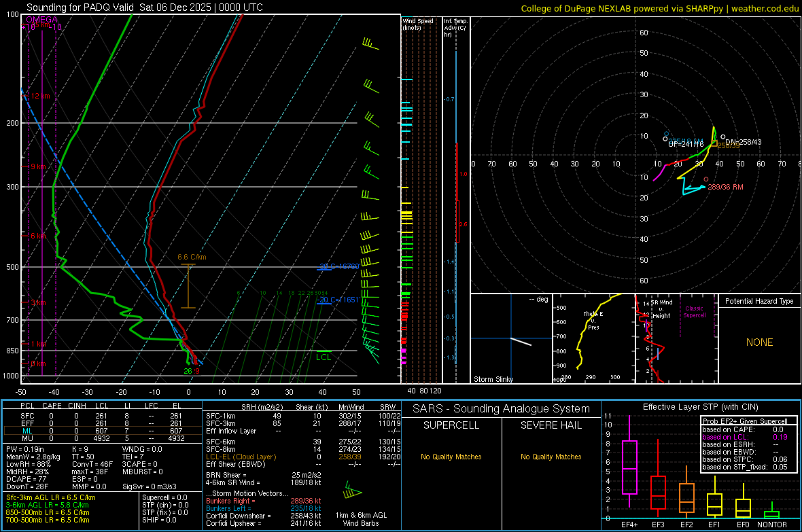Viewport: 802px width, 532px height.
Task: Click the ConvT = 46F value
Action: 92,464
